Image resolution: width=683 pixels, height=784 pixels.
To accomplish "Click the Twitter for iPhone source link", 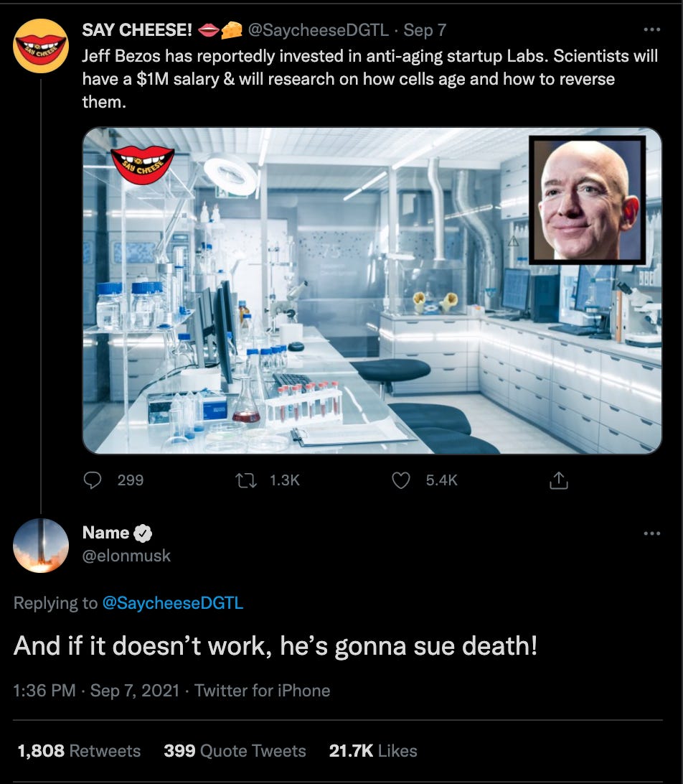I will point(263,691).
